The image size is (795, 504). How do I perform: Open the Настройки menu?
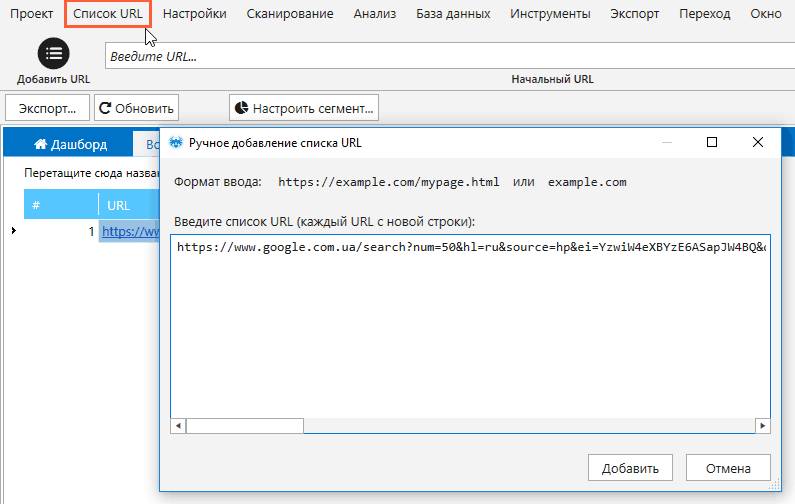click(x=194, y=14)
